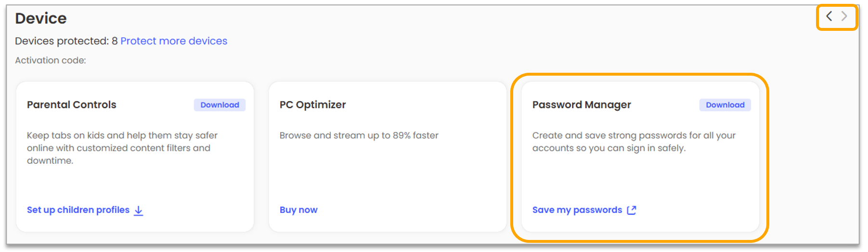The image size is (868, 252).
Task: Open the Save my passwords link
Action: 577,210
